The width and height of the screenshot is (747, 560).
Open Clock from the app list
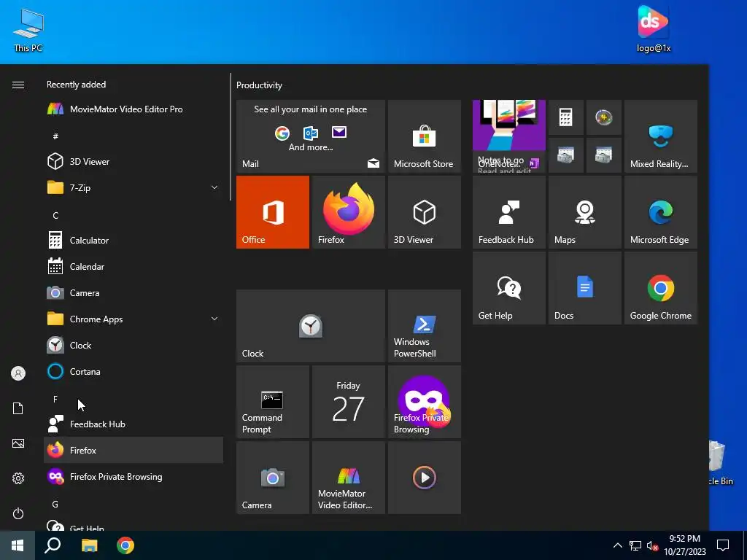click(x=133, y=345)
